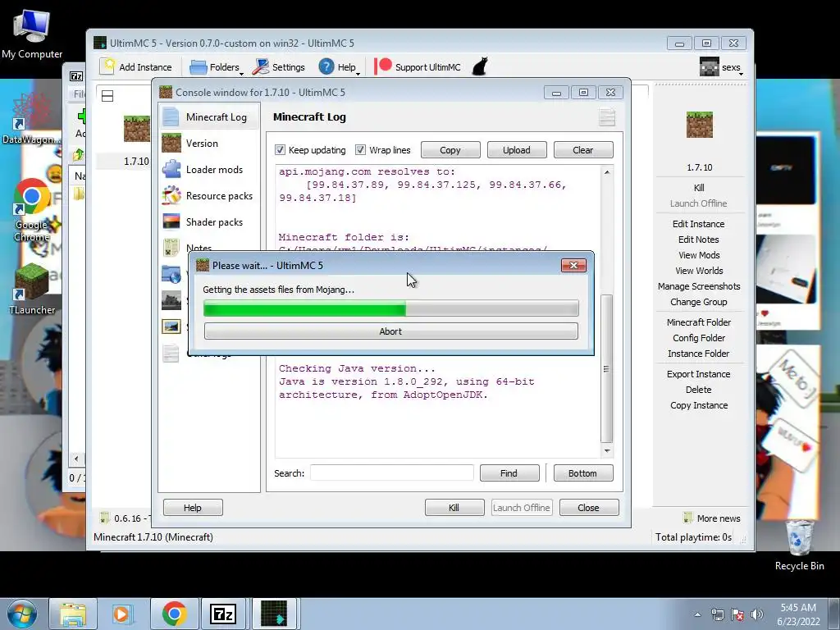Screen dimensions: 840x630
Task: Open Settings from main toolbar
Action: coord(279,67)
